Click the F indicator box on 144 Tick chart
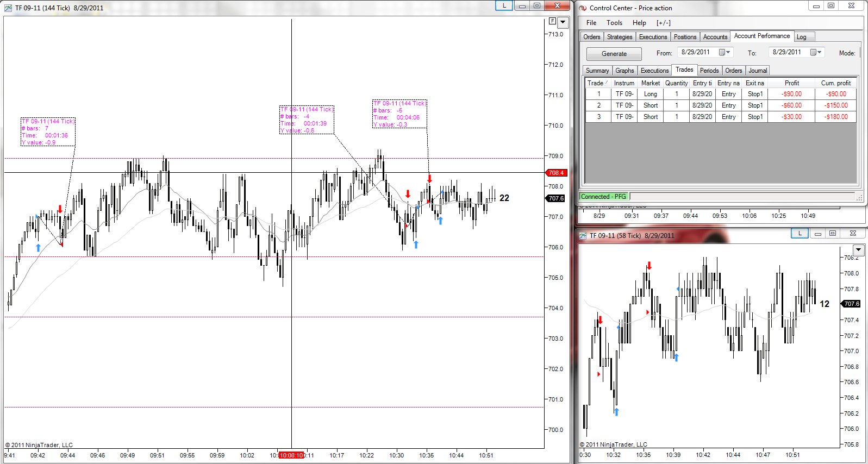This screenshot has width=868, height=464. (552, 21)
